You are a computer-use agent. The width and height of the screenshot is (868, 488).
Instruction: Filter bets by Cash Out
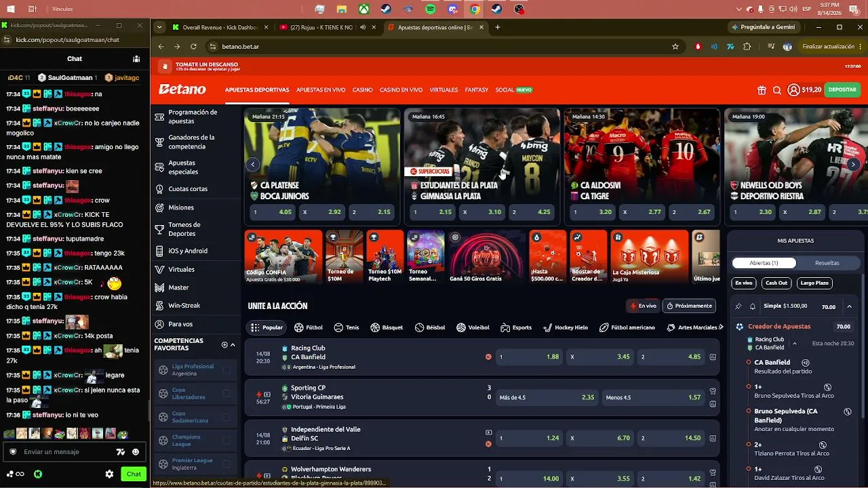tap(776, 283)
